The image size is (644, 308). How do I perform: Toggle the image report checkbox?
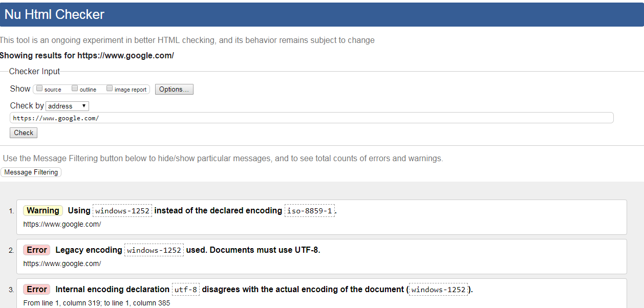[x=110, y=89]
